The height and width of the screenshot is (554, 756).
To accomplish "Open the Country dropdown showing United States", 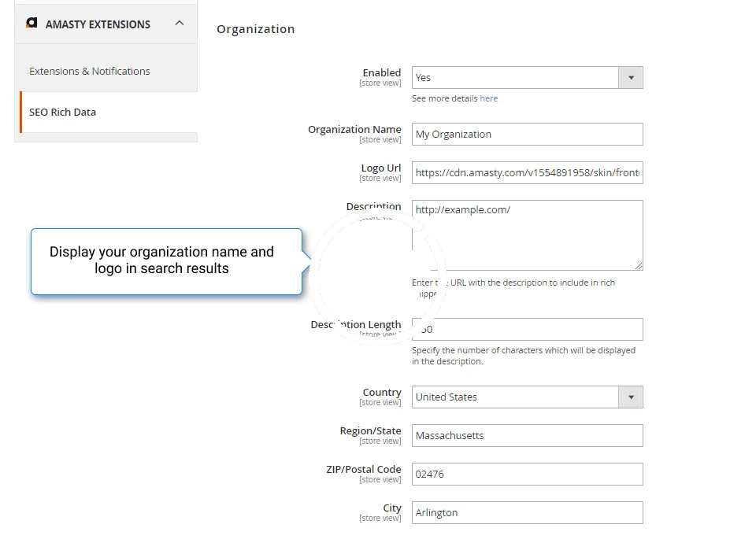I will tap(516, 397).
